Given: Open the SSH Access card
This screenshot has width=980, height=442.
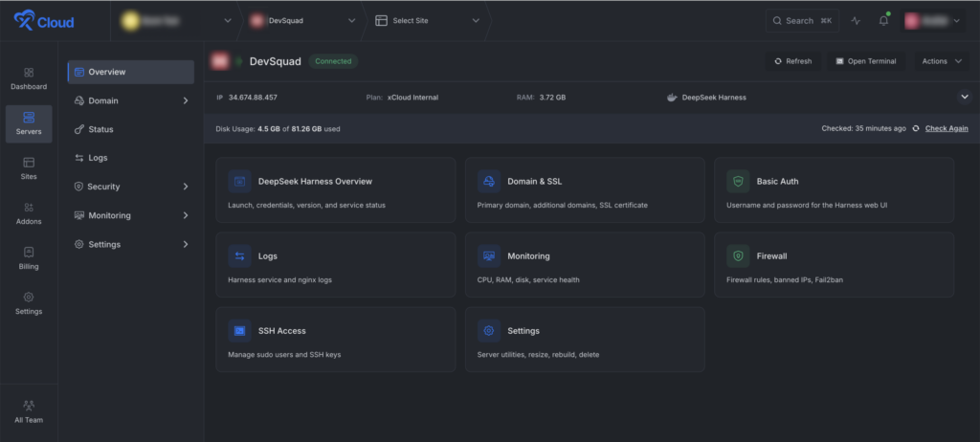Looking at the screenshot, I should (x=336, y=340).
